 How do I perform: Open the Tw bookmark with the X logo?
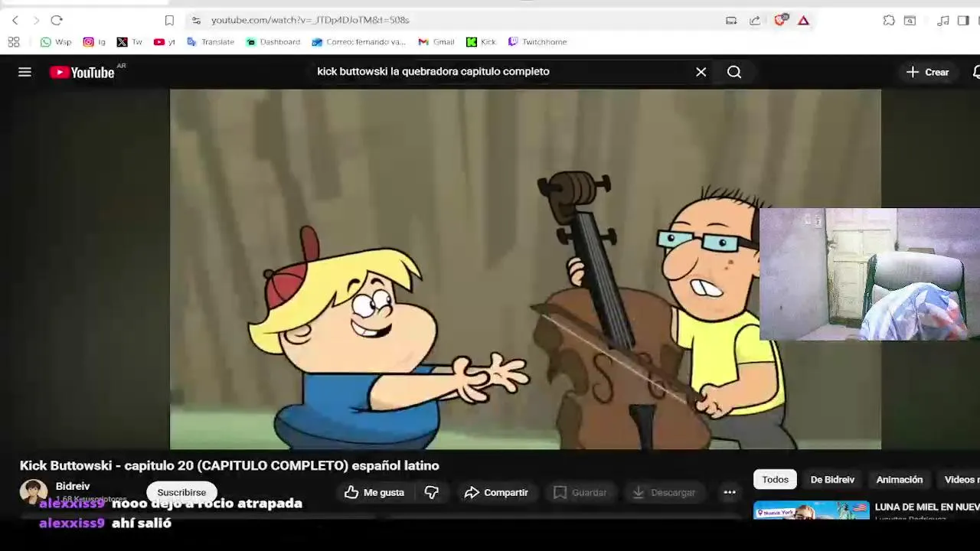pyautogui.click(x=129, y=42)
